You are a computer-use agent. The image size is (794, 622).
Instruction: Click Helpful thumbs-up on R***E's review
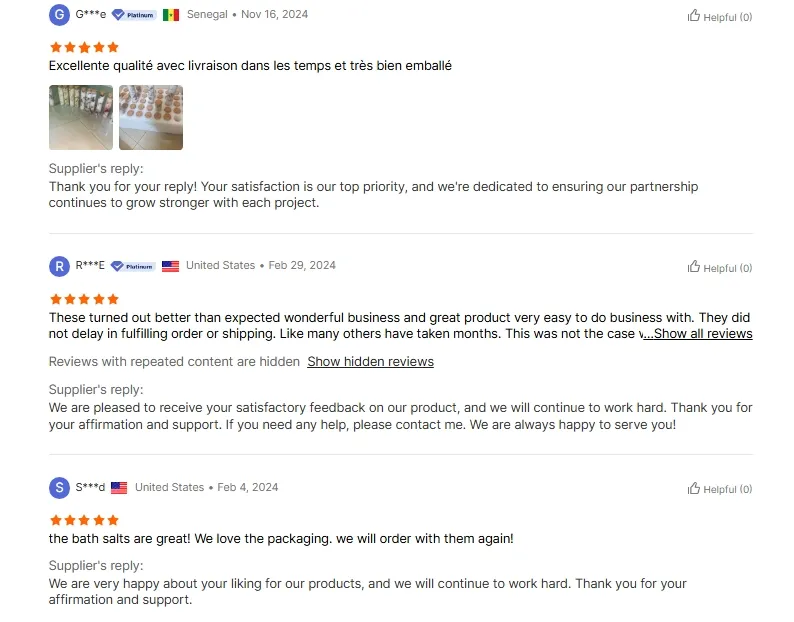719,267
